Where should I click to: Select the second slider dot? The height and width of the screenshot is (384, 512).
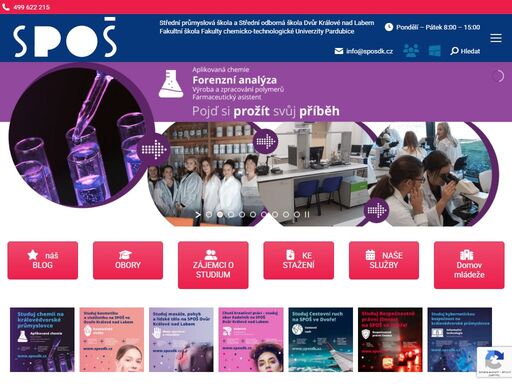click(220, 214)
